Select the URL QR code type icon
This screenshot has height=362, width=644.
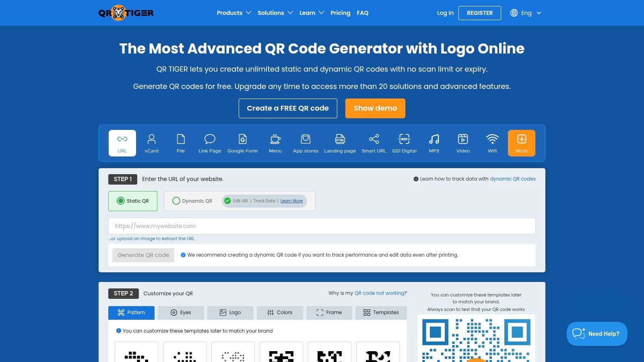(122, 143)
